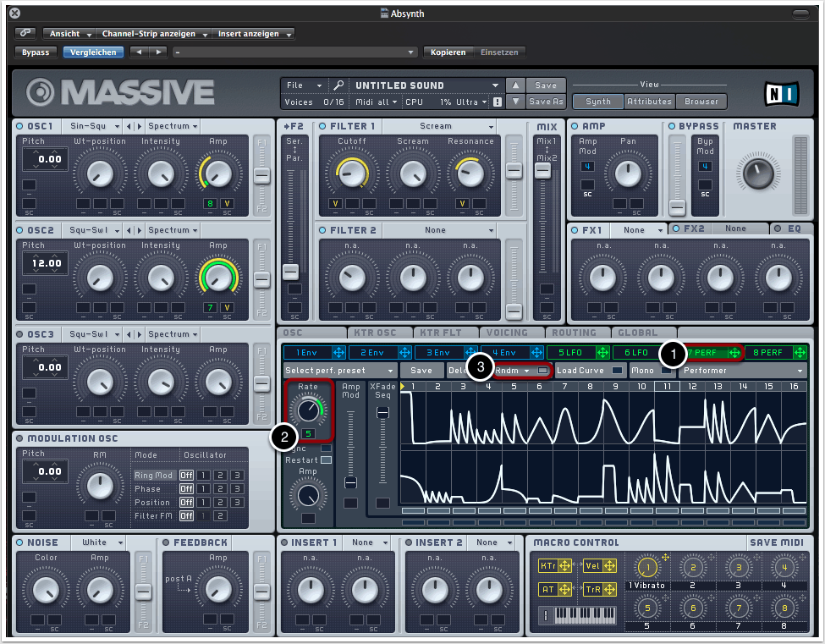This screenshot has height=644, width=825.
Task: Open the ROUTING tab
Action: point(574,333)
